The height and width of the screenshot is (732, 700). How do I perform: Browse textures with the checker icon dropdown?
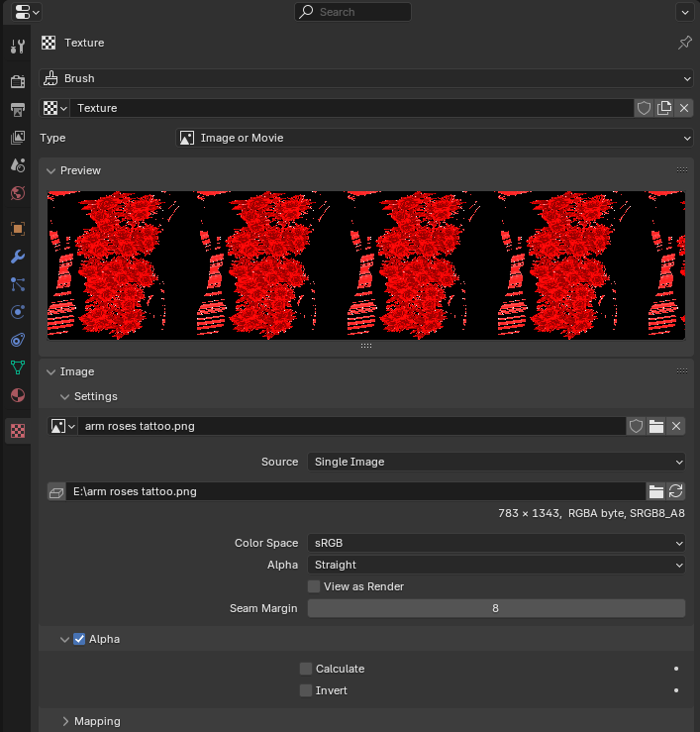(54, 108)
